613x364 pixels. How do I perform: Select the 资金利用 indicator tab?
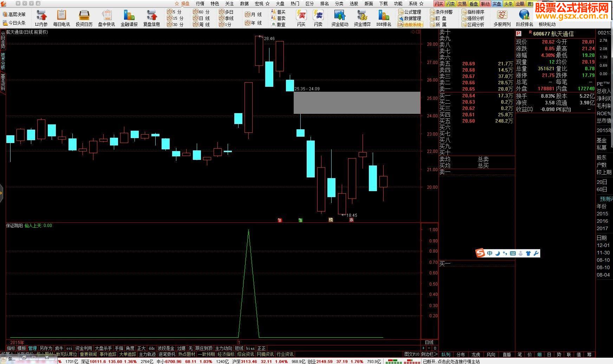(x=84, y=348)
